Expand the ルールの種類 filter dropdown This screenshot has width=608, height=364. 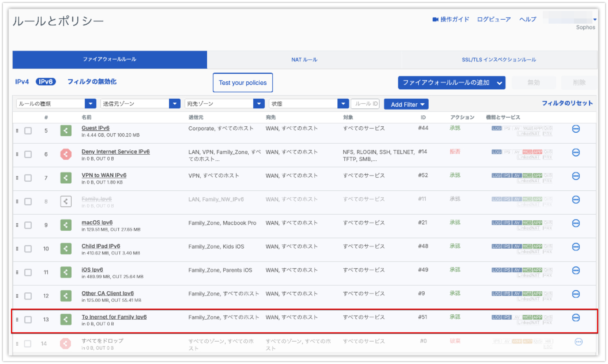91,104
